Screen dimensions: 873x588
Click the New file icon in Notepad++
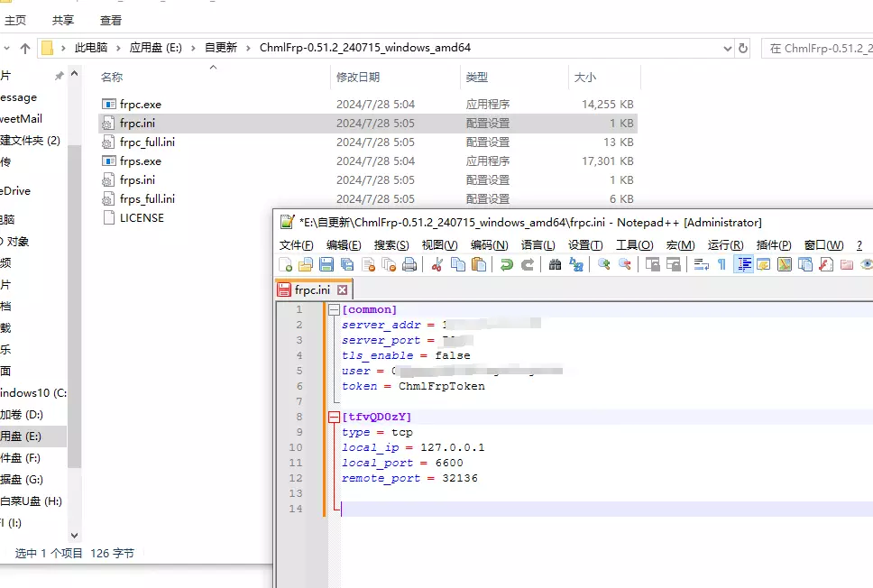point(286,264)
